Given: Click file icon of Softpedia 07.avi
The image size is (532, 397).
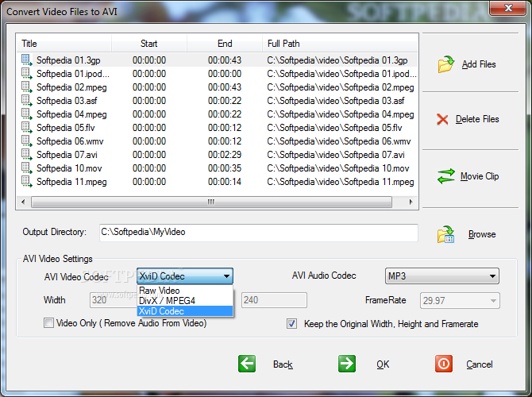Looking at the screenshot, I should (x=27, y=155).
